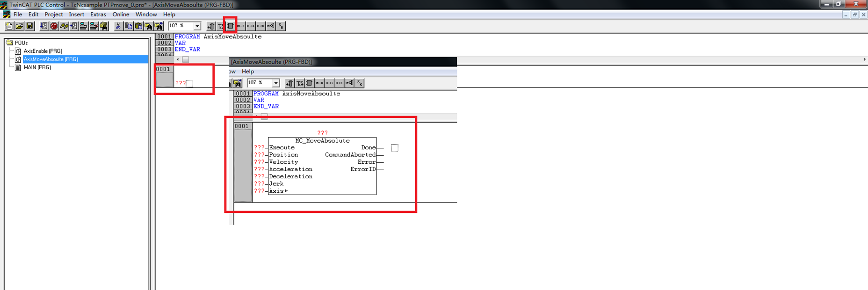Click the ??? input beside the Axis pin
Screen dimensions: 868x290
click(x=260, y=191)
